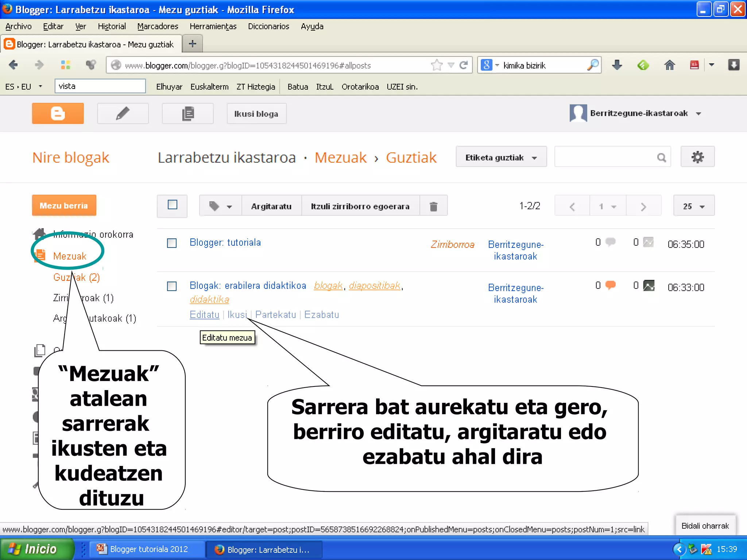
Task: Click the dictionary input field containing vista
Action: 100,86
